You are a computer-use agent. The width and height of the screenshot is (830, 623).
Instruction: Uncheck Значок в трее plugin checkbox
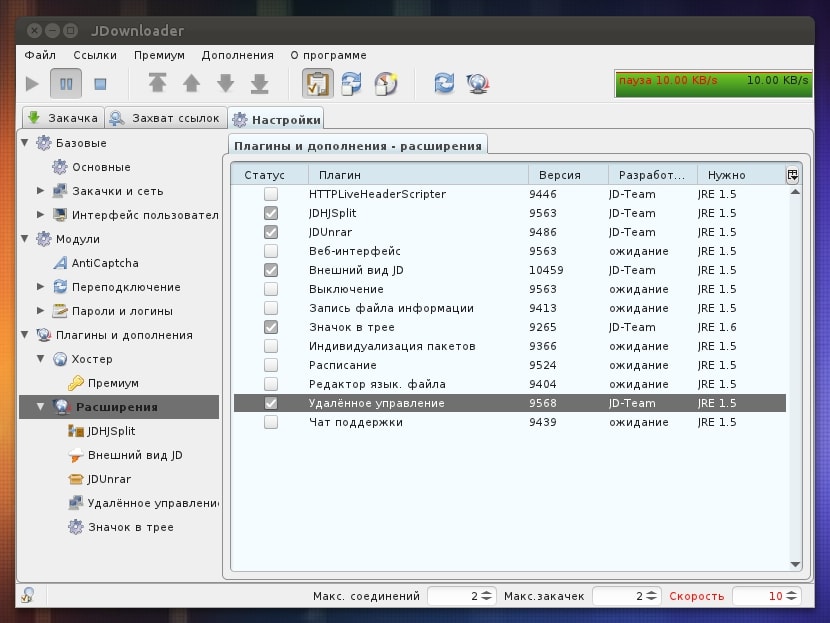tap(271, 327)
